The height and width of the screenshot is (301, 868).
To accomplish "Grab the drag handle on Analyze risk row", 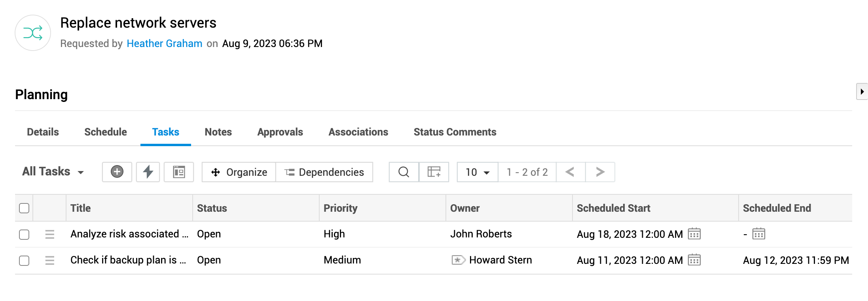I will pos(50,234).
